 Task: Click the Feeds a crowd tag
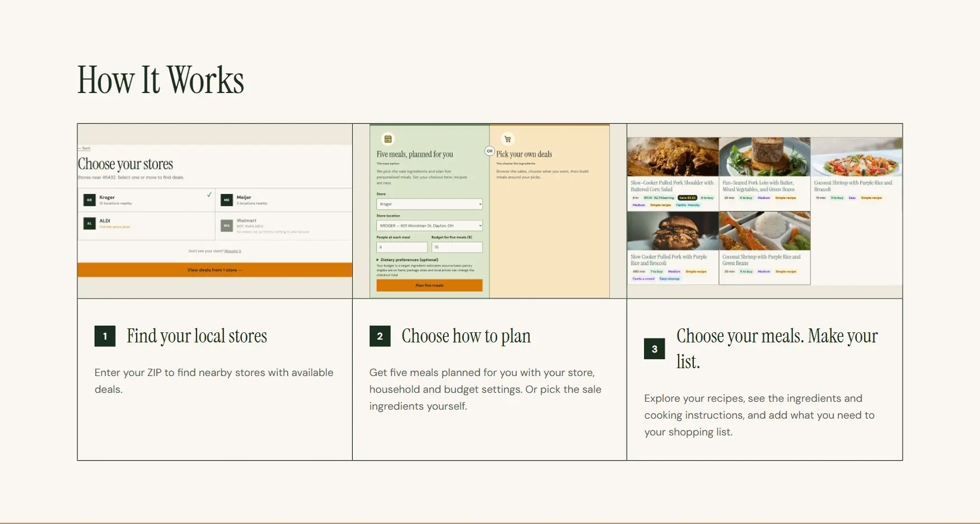click(643, 279)
